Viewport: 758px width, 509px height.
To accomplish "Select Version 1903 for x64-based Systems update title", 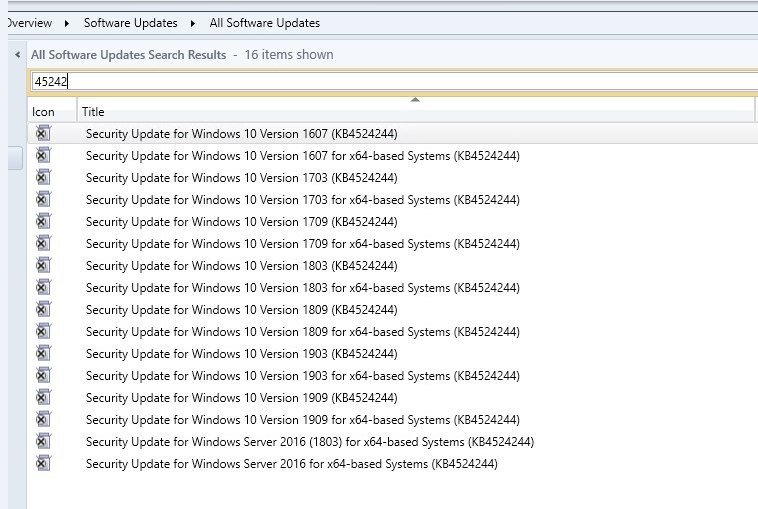I will coord(303,376).
